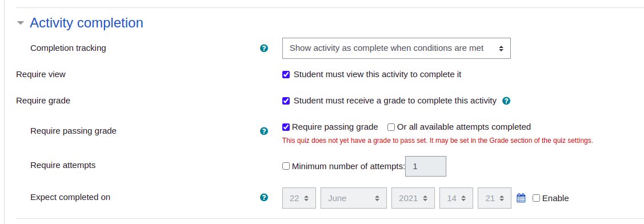This screenshot has width=644, height=224.
Task: Open the month dropdown showing June
Action: click(354, 198)
